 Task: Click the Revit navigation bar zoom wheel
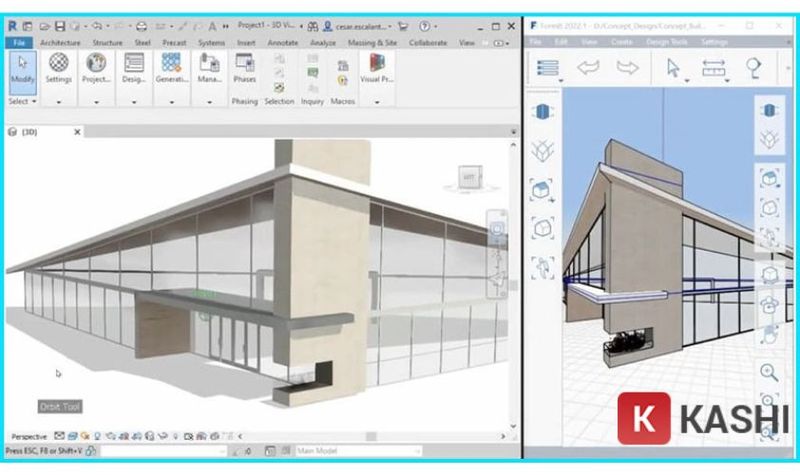[496, 229]
